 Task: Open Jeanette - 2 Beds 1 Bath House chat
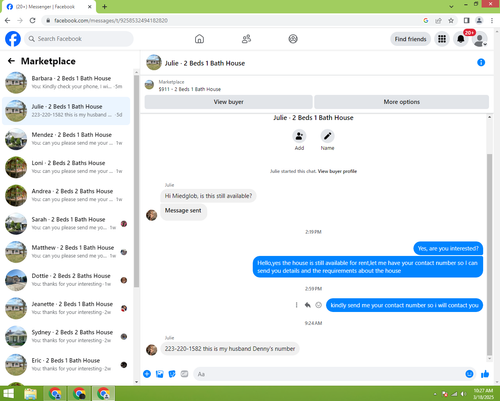pos(66,308)
